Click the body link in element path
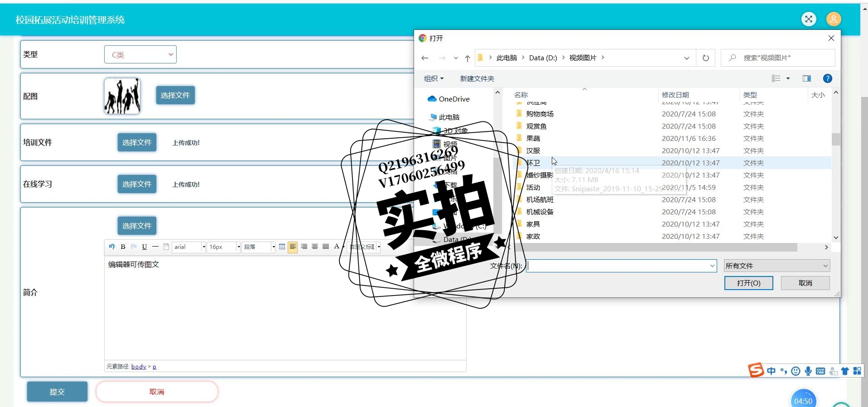Image resolution: width=868 pixels, height=407 pixels. pos(139,366)
